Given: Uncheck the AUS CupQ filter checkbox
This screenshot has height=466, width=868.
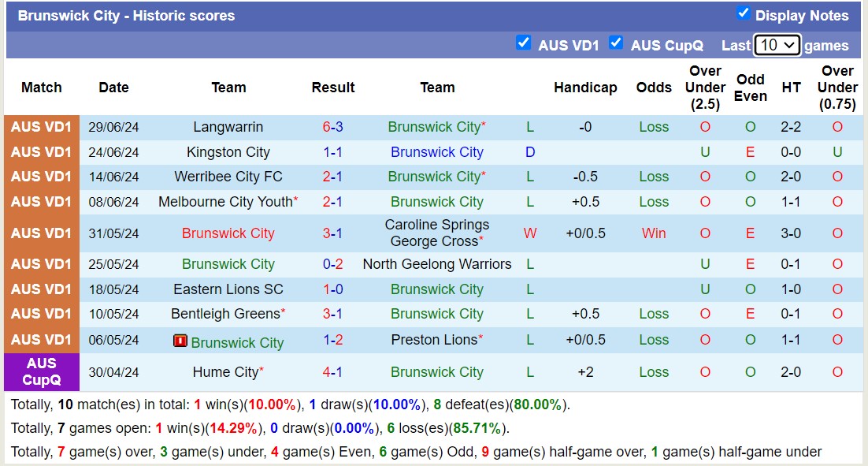Looking at the screenshot, I should click(616, 43).
